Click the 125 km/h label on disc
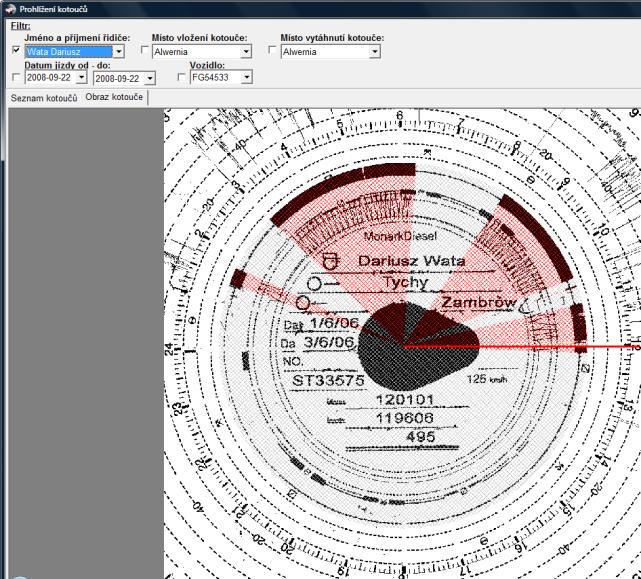 [487, 379]
